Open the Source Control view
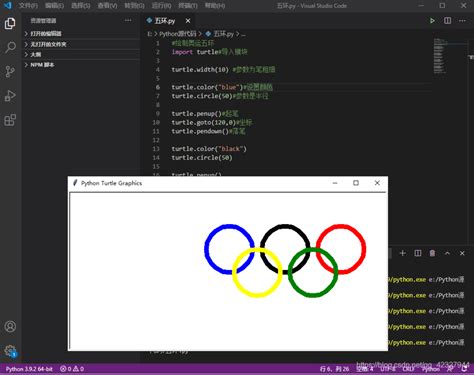Screen dimensions: 474x375 point(10,71)
